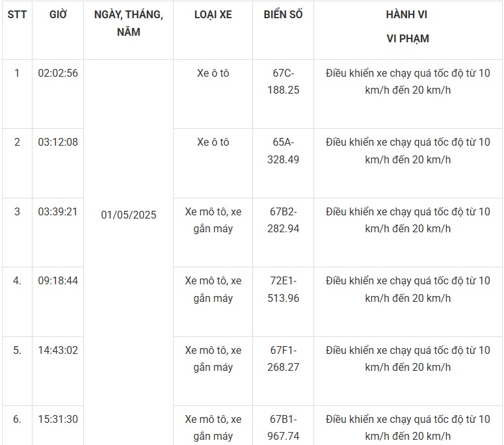The image size is (504, 445).
Task: Click the time 15:31:30 in row 6
Action: pos(58,419)
